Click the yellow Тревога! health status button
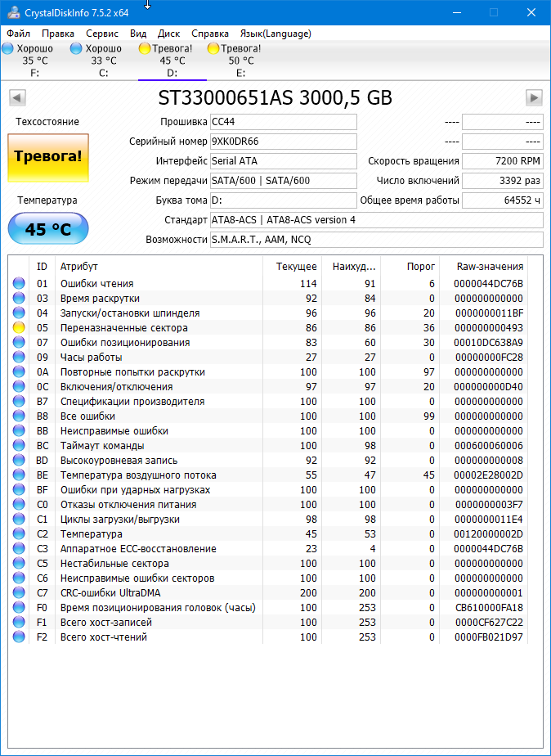This screenshot has width=551, height=756. [47, 156]
